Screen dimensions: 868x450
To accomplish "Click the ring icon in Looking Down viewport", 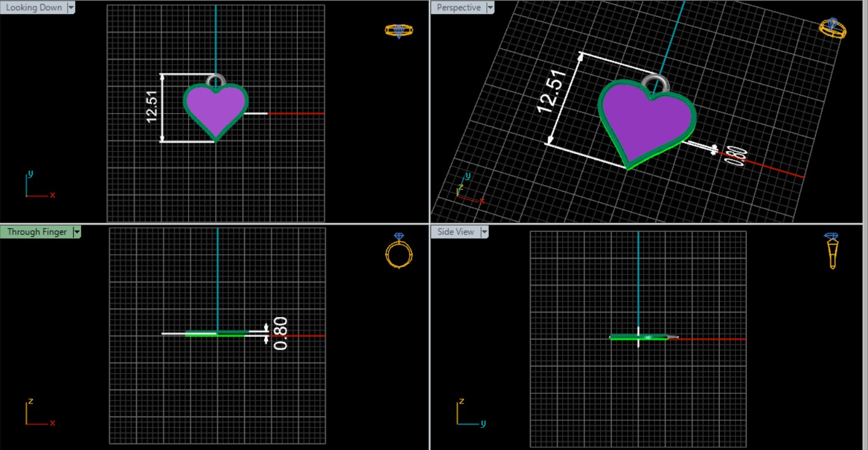I will pos(399,31).
